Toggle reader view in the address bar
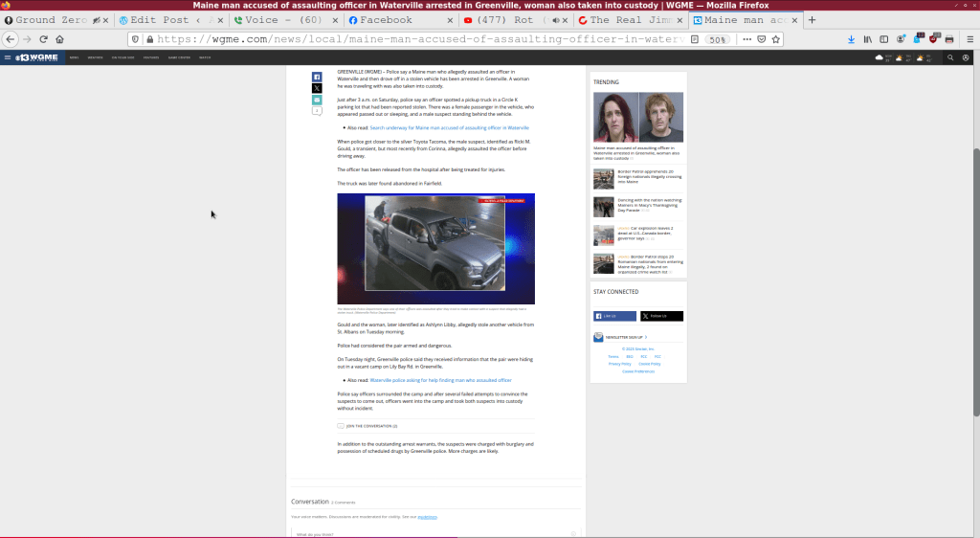This screenshot has height=538, width=980. click(x=695, y=39)
